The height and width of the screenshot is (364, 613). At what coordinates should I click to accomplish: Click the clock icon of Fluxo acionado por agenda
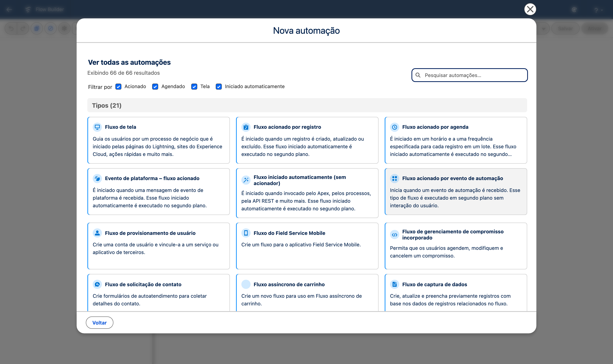(x=395, y=127)
